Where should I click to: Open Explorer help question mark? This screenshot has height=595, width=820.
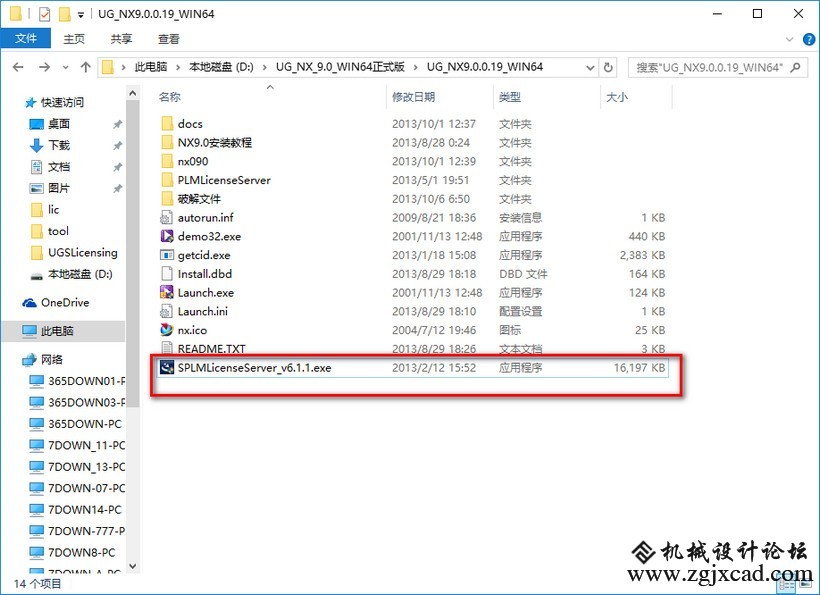[808, 39]
